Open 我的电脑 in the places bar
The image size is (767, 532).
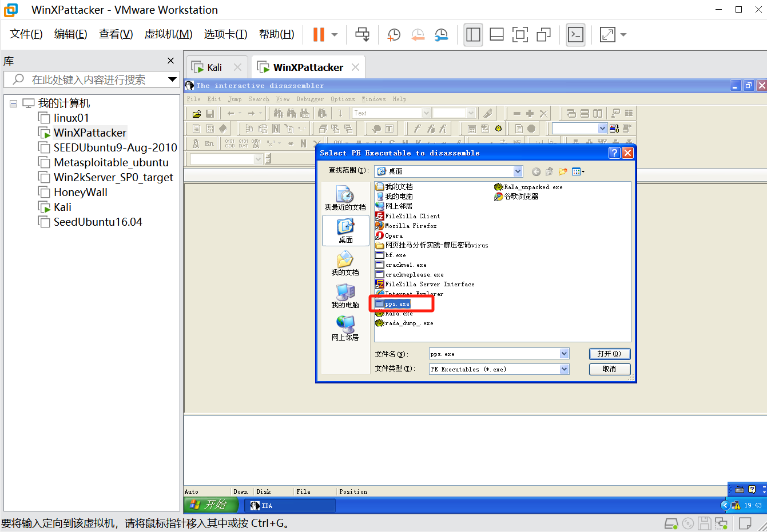pyautogui.click(x=345, y=295)
